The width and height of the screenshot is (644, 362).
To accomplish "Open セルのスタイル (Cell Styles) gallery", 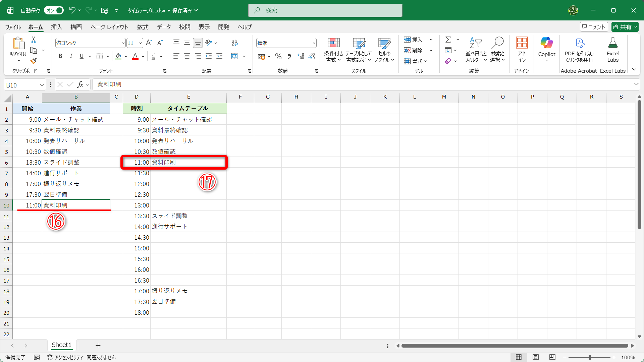I will click(384, 50).
